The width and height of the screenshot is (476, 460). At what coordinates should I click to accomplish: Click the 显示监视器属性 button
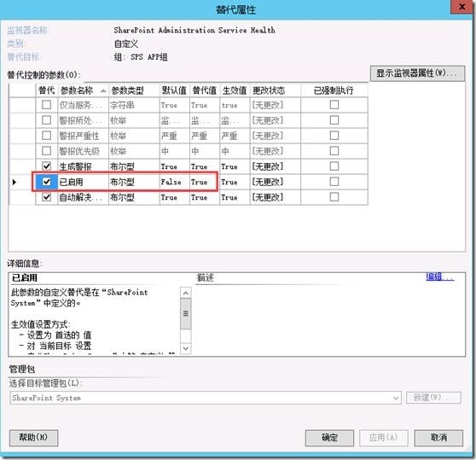pyautogui.click(x=417, y=73)
